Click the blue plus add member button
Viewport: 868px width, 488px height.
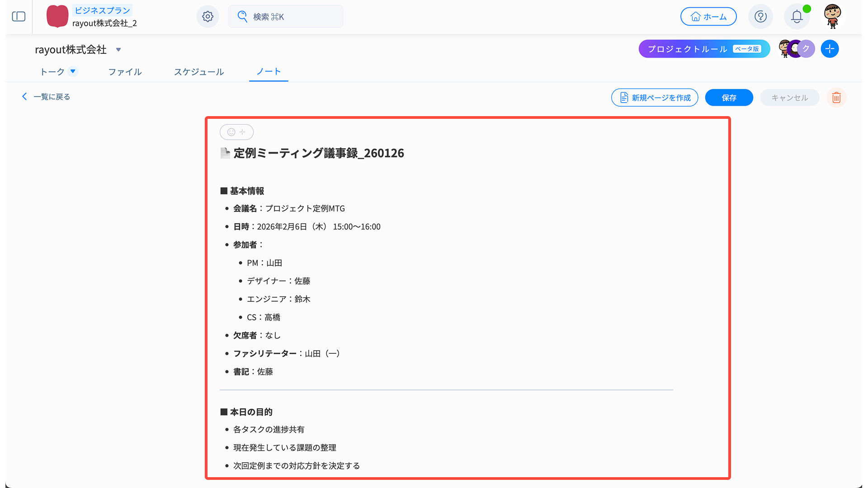click(830, 49)
